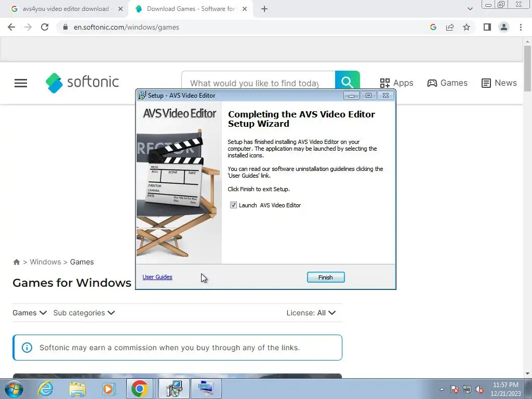
Task: Open a new Chrome tab
Action: pos(264,9)
